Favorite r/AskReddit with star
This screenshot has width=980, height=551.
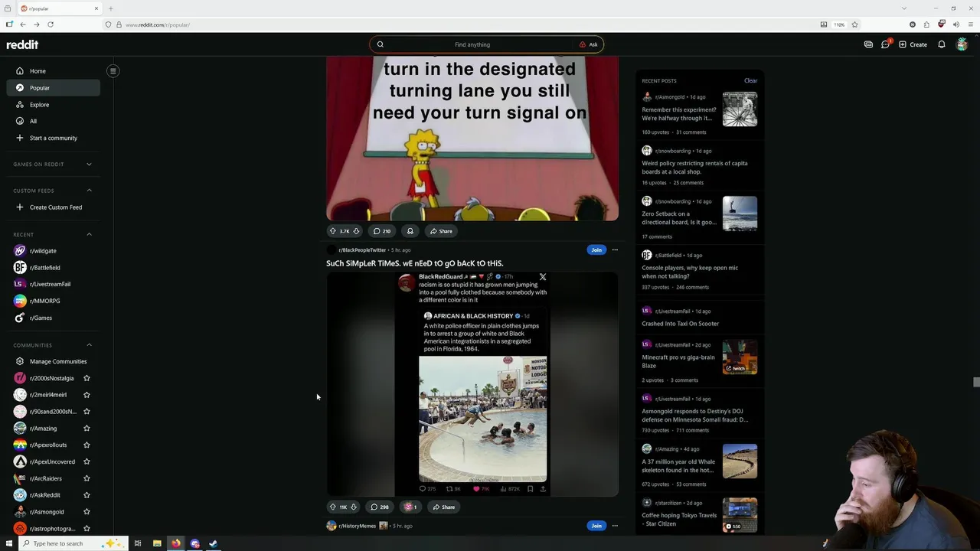point(87,495)
